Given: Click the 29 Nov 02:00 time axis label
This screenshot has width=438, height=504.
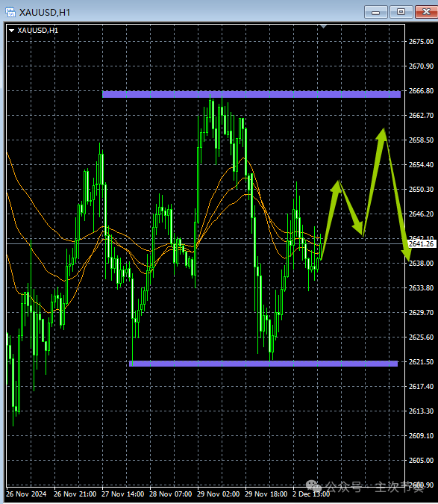Looking at the screenshot, I should point(218,494).
